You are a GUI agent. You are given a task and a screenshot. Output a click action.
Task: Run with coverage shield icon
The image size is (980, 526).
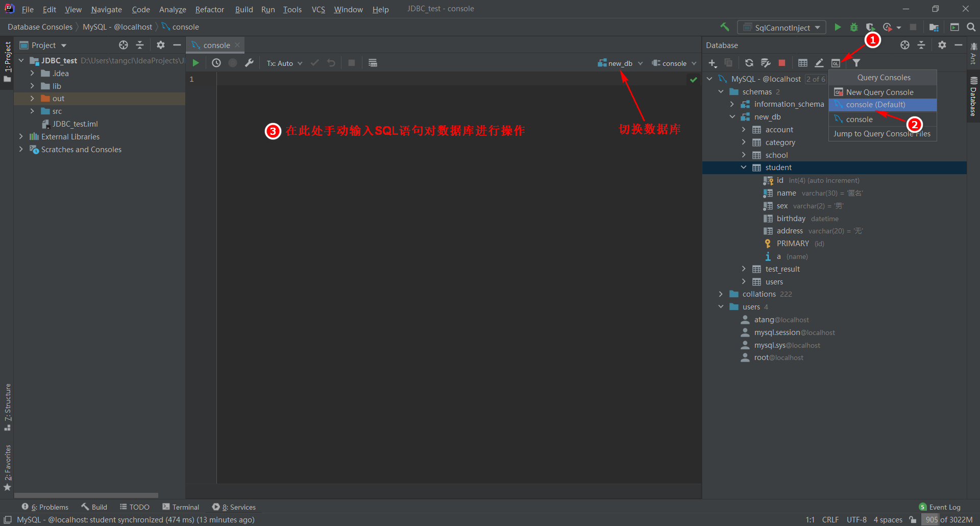point(870,27)
